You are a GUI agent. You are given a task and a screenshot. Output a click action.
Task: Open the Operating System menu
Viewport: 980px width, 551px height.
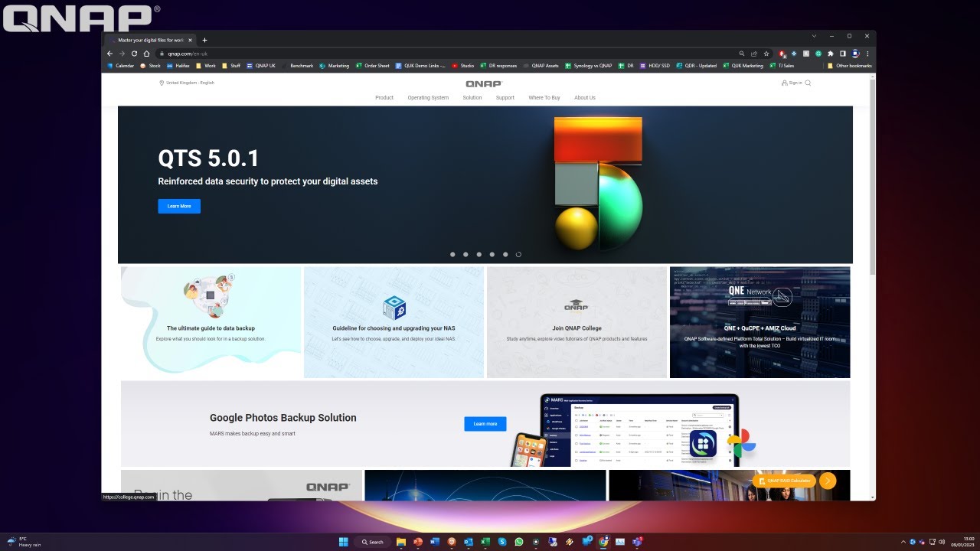(428, 98)
